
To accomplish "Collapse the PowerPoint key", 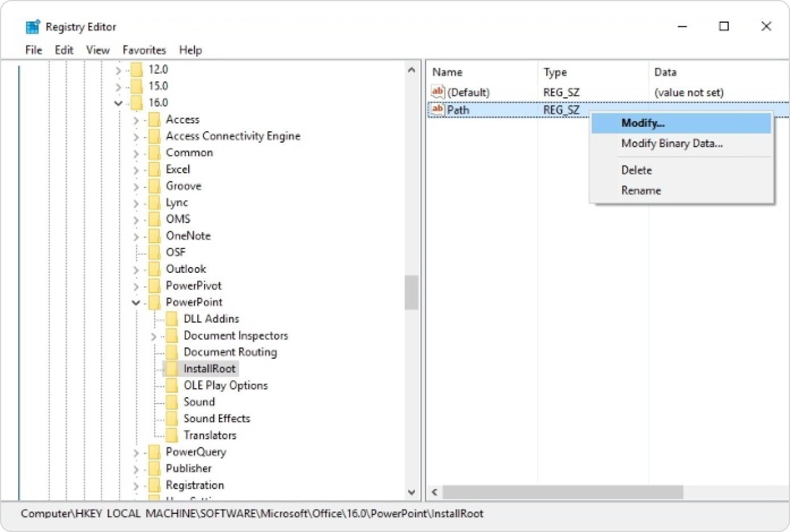I will coord(136,302).
